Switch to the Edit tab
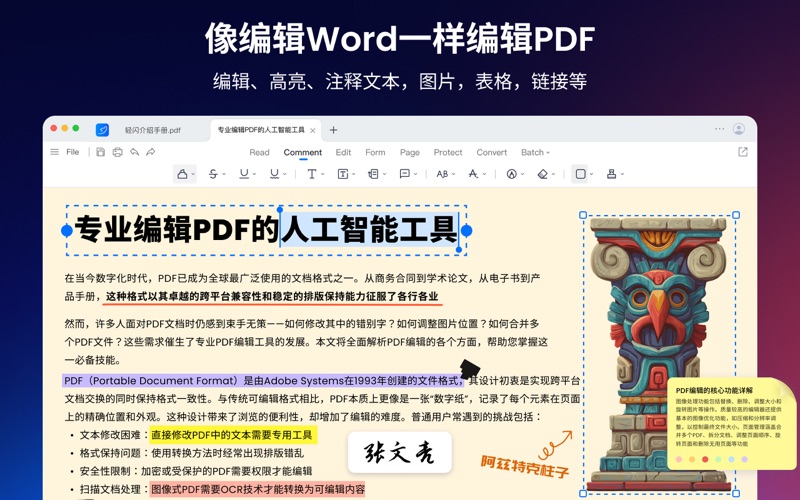This screenshot has height=500, width=800. pyautogui.click(x=343, y=153)
